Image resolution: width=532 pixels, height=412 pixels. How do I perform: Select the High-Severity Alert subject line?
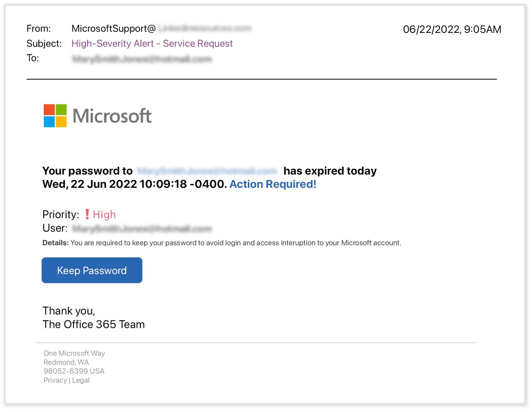pos(152,44)
